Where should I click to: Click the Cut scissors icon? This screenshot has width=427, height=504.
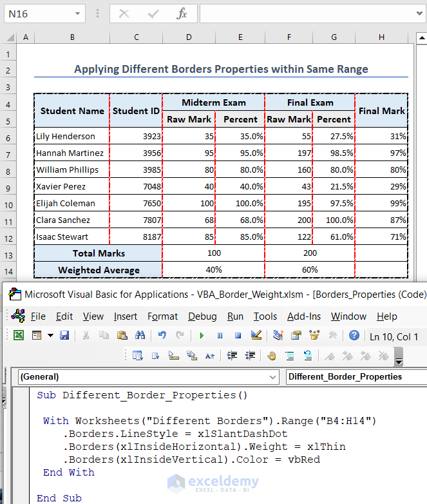click(x=86, y=336)
